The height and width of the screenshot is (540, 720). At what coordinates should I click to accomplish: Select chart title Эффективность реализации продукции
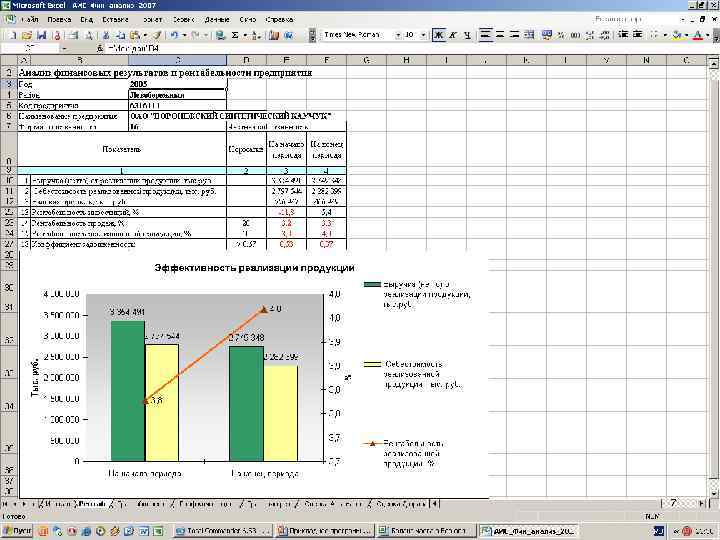[x=254, y=268]
